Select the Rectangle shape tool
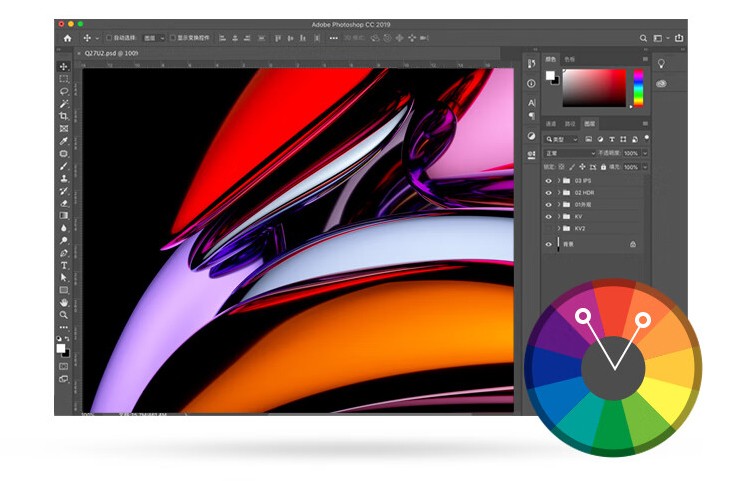Viewport: 750px width, 481px height. click(x=64, y=290)
